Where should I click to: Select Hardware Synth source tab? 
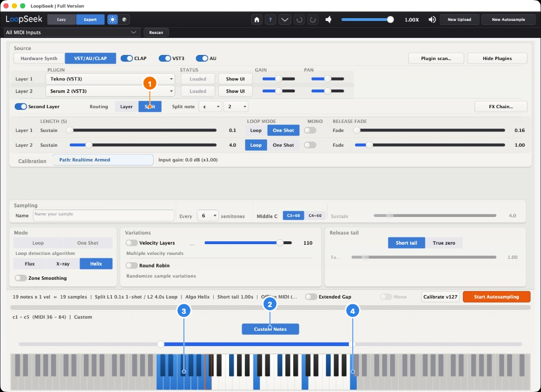point(39,58)
